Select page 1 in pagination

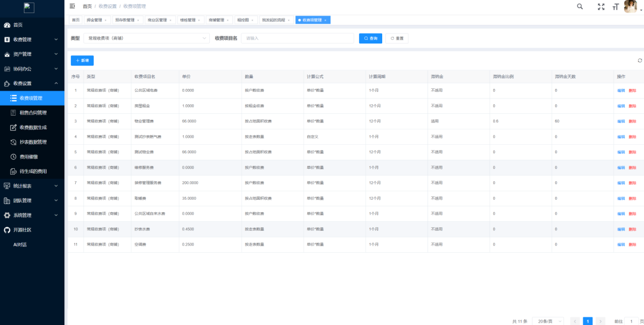[588, 321]
